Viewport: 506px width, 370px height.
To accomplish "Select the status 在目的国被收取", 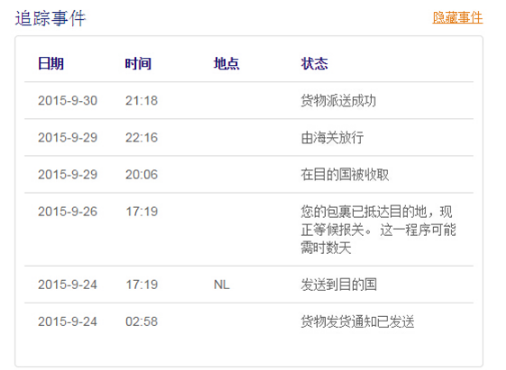I will [345, 175].
